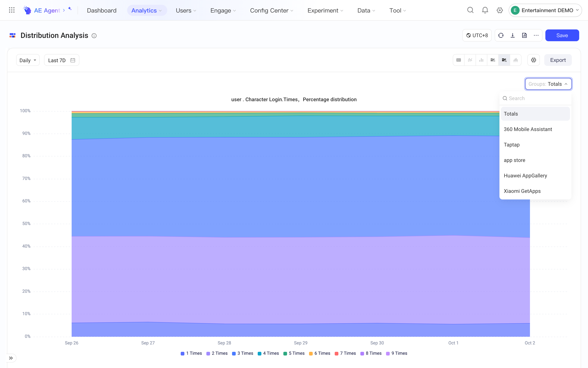Choose Huawei AppGallery group option

(535, 176)
